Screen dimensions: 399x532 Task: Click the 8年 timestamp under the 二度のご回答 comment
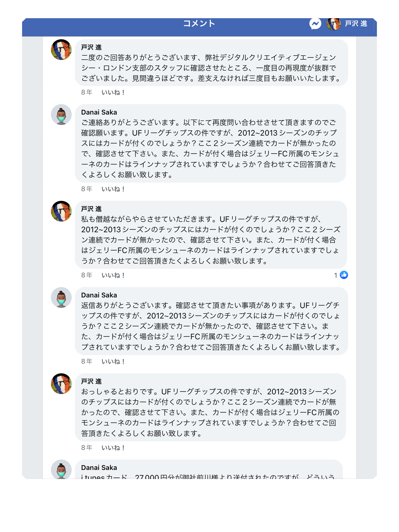coord(87,92)
